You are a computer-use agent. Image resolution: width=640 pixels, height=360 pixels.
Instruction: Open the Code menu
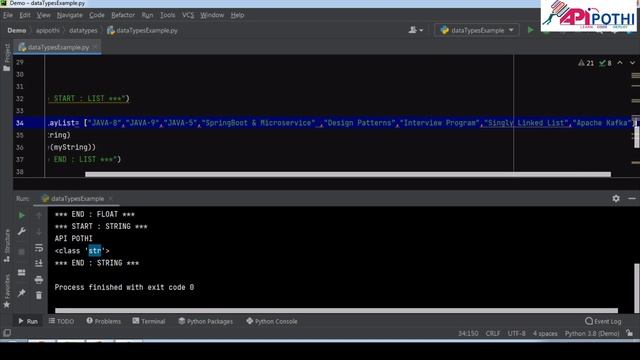pyautogui.click(x=97, y=15)
